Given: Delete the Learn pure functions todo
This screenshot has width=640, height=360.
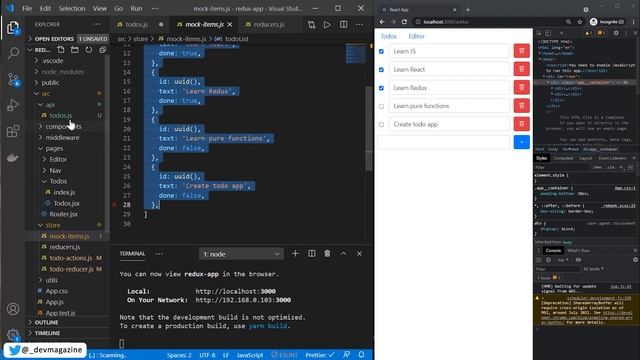Looking at the screenshot, I should tap(521, 106).
